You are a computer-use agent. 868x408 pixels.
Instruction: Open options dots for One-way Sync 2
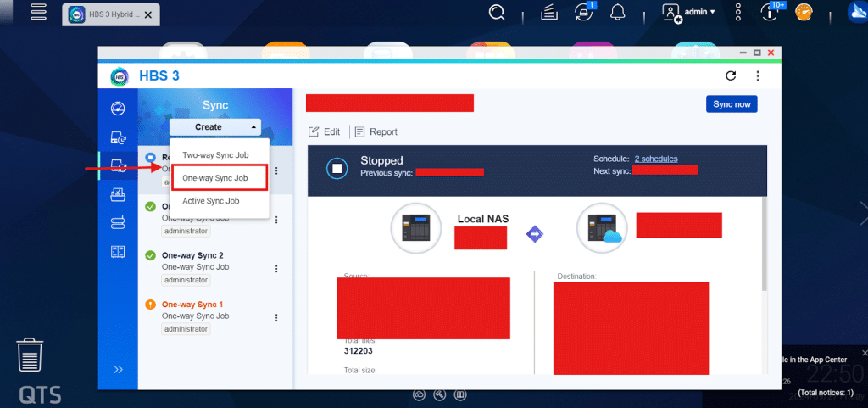[276, 269]
